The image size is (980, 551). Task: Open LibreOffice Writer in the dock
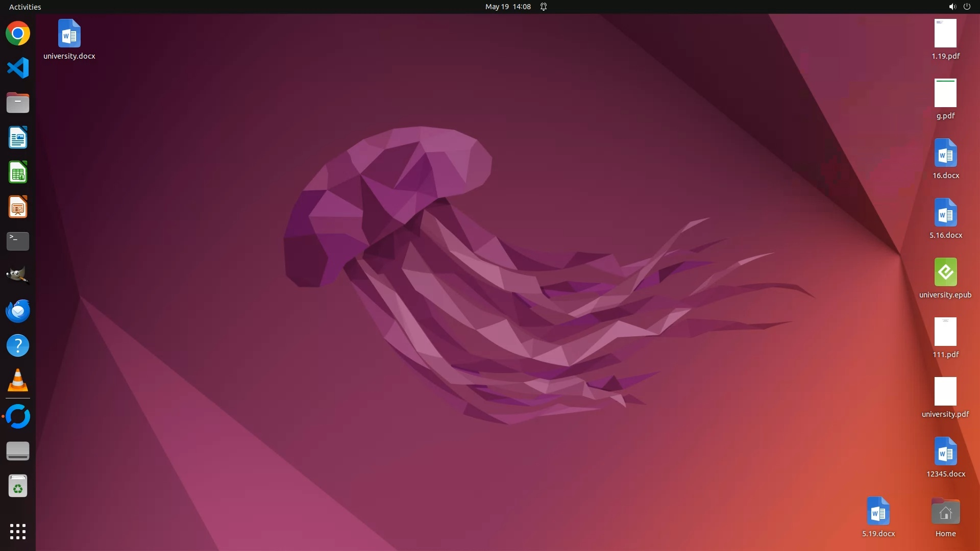[18, 138]
